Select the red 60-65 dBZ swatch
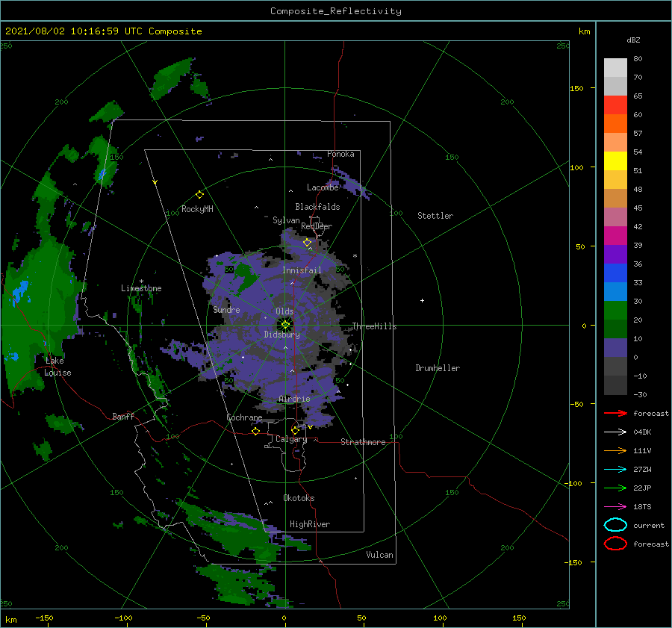The width and height of the screenshot is (672, 628). (615, 105)
